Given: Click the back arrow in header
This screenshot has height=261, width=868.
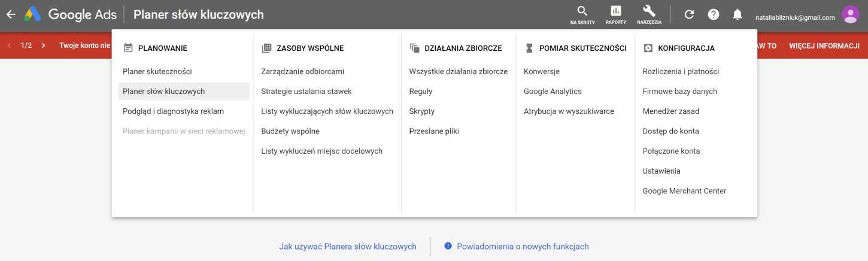Looking at the screenshot, I should (x=10, y=14).
